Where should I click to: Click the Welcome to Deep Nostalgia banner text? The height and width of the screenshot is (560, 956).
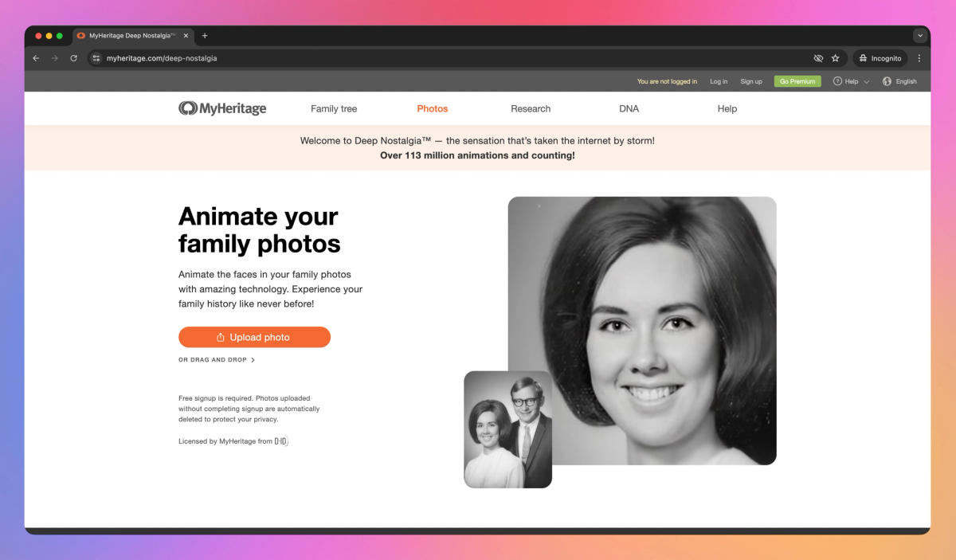(477, 140)
